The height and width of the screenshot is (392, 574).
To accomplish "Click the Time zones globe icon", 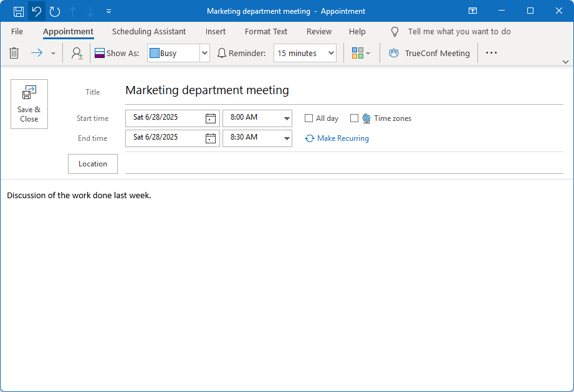I will pos(366,118).
